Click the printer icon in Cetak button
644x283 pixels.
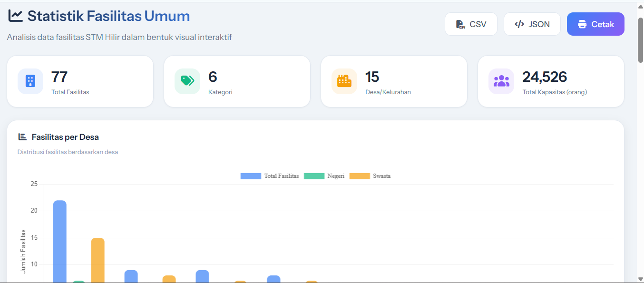[582, 24]
